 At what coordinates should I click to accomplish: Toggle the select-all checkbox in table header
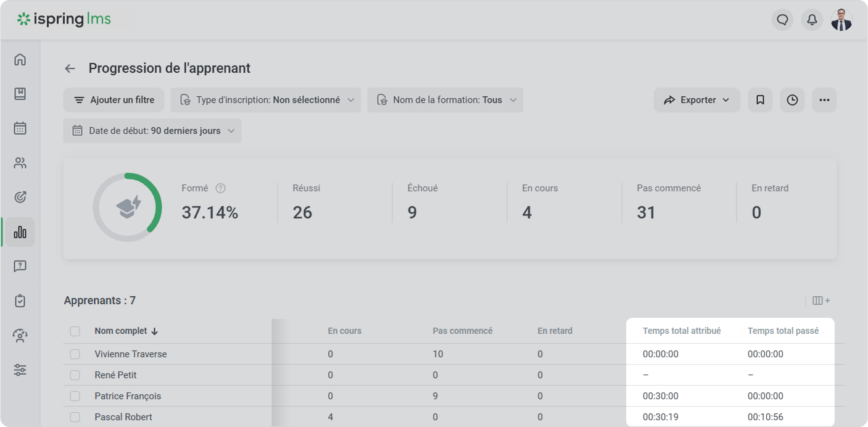coord(75,331)
